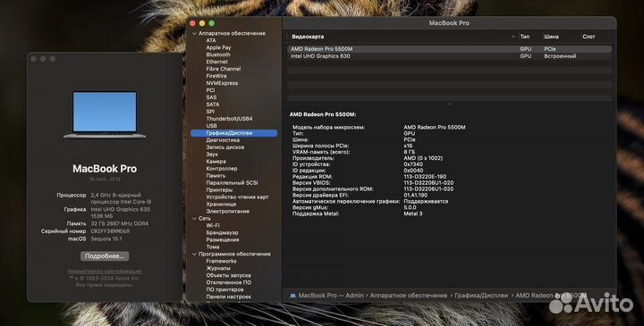
Task: Click the Подробнее… button in About window
Action: coord(105,255)
